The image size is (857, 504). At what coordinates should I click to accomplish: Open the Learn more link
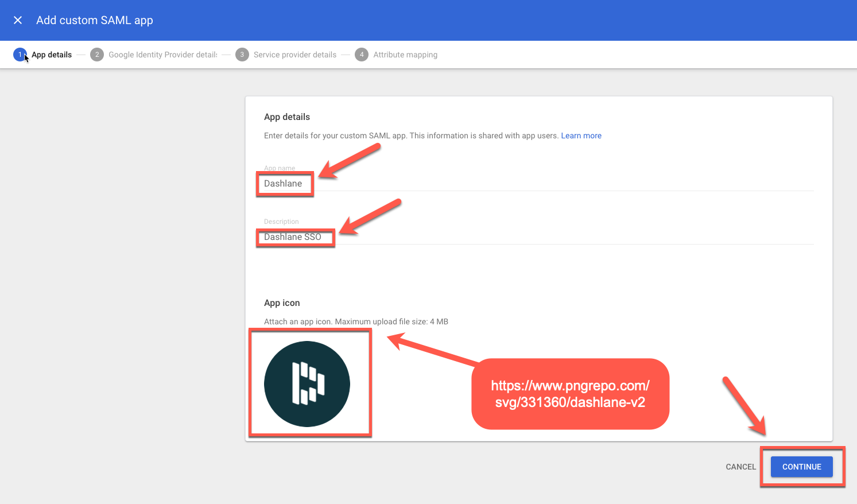coord(581,135)
